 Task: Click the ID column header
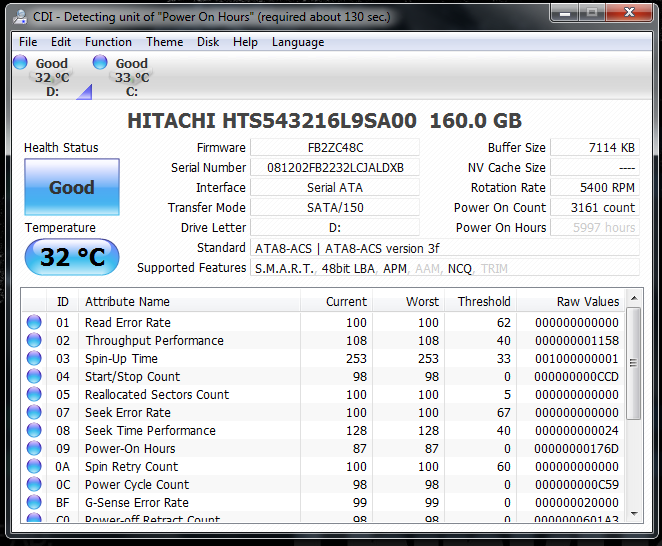[x=62, y=302]
